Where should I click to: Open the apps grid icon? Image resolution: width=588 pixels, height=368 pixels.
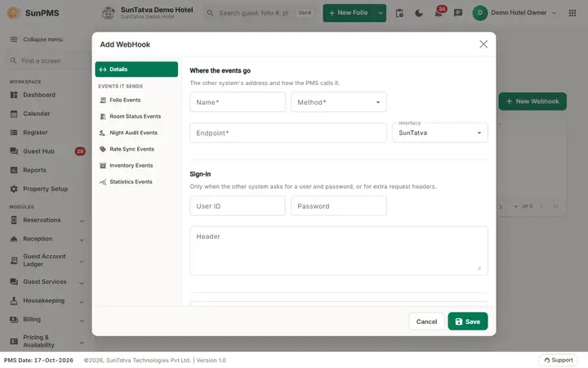coord(572,13)
